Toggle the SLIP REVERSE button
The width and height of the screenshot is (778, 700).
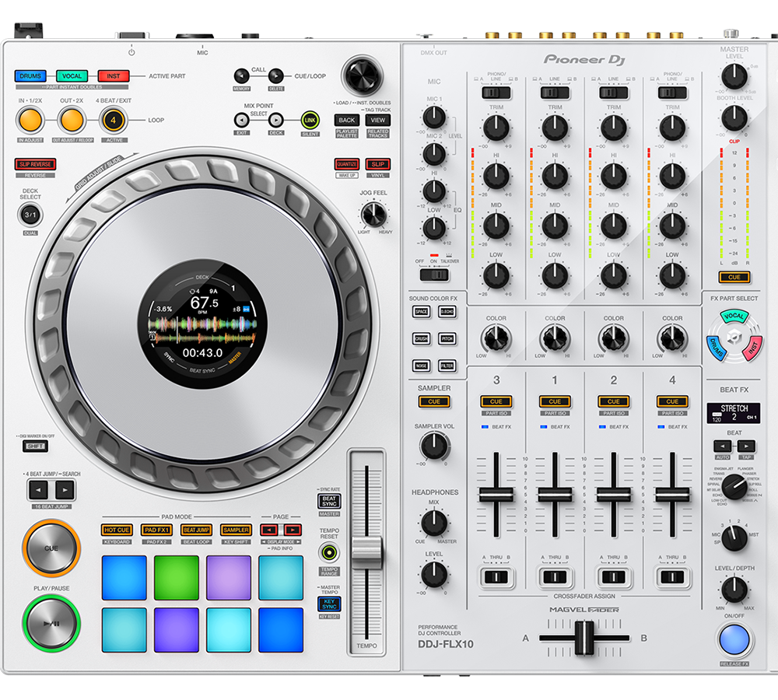[x=35, y=164]
